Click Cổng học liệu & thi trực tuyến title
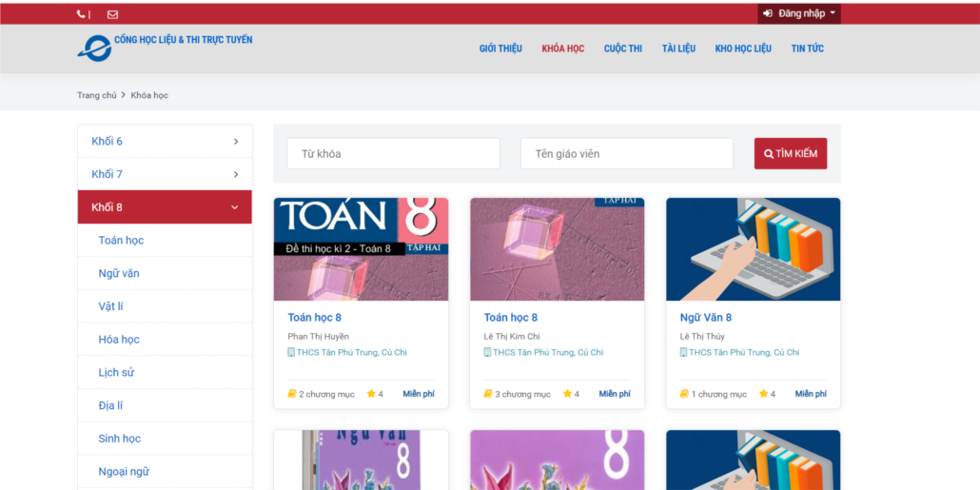980x490 pixels. click(183, 39)
